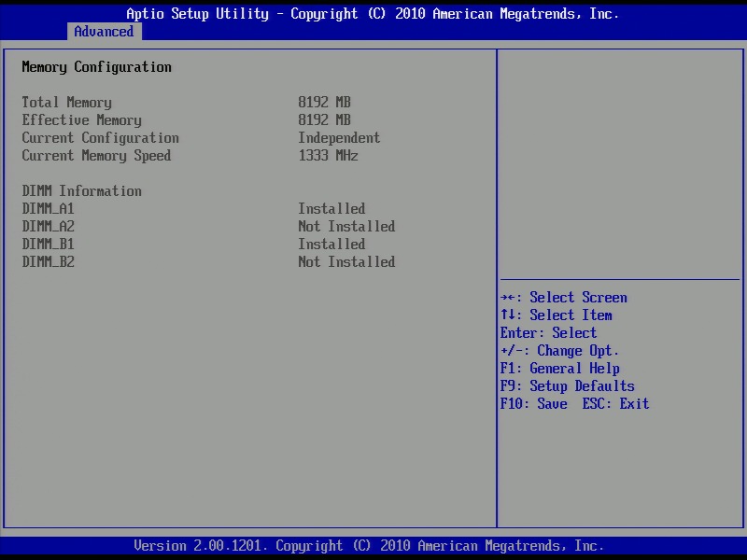Click DIMM_B1 Installed status
The width and height of the screenshot is (747, 560).
click(331, 245)
